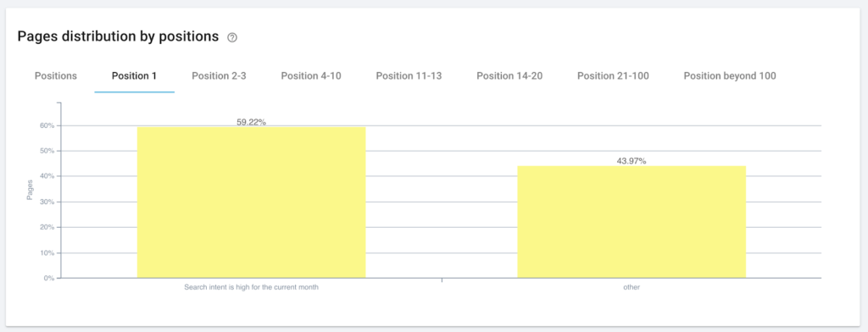Select the Position 14-20 tab
Screen dimensions: 868x332
[509, 76]
